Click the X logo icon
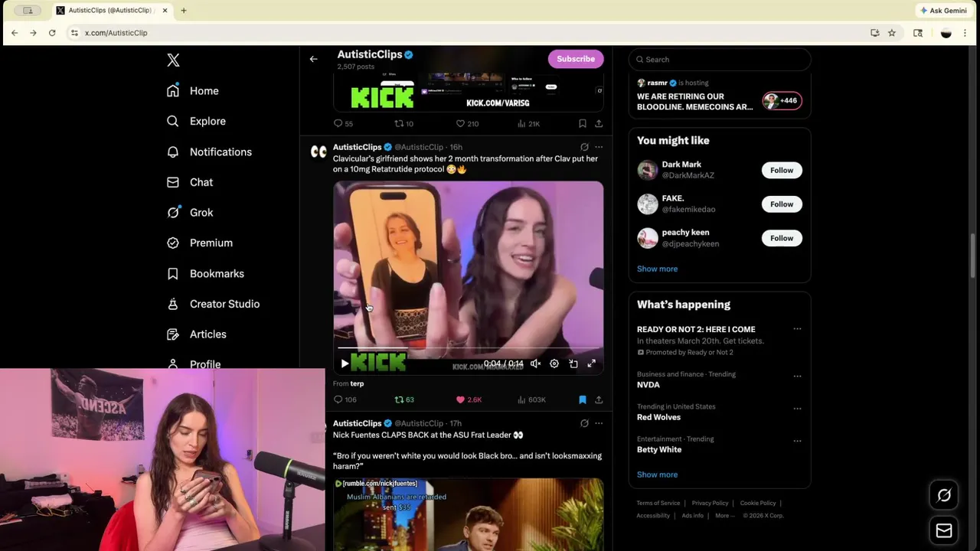The width and height of the screenshot is (980, 551). (173, 60)
